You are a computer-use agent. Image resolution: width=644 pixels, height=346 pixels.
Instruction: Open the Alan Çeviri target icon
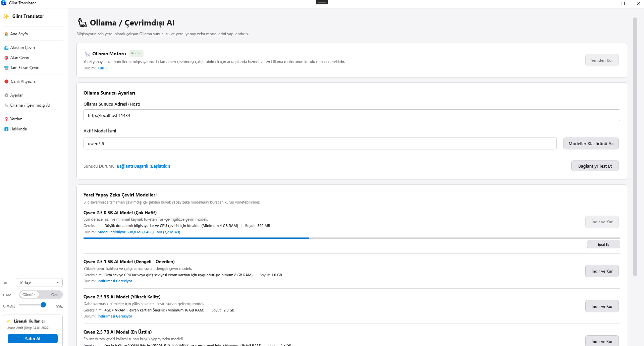point(6,58)
